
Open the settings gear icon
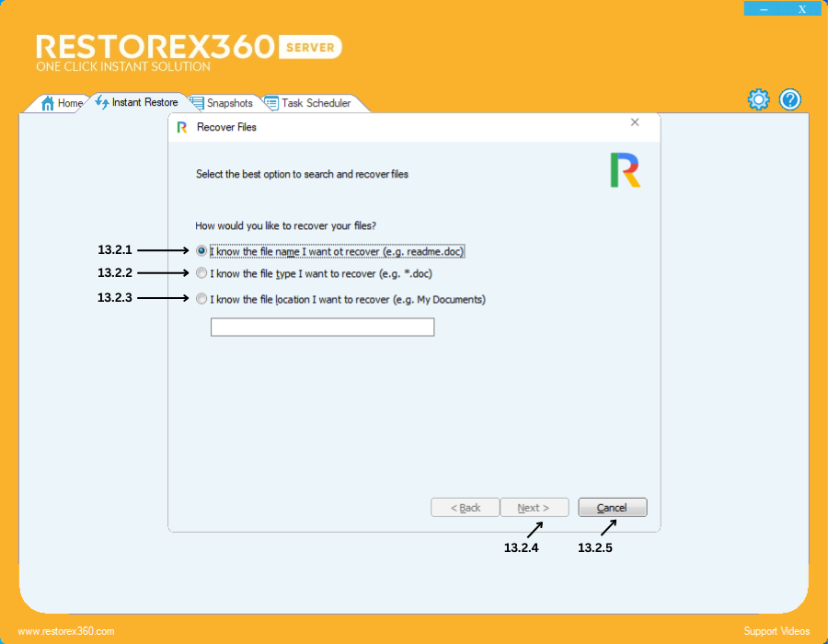[758, 99]
